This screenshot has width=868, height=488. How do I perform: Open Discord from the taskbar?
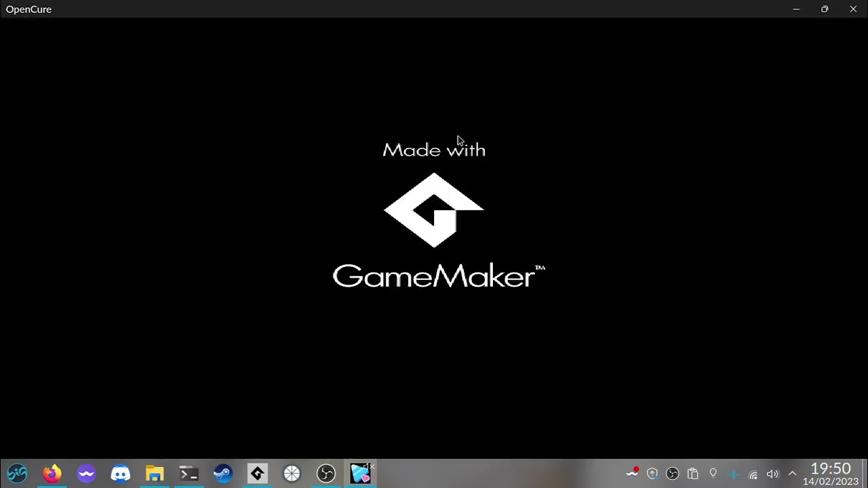coord(121,473)
